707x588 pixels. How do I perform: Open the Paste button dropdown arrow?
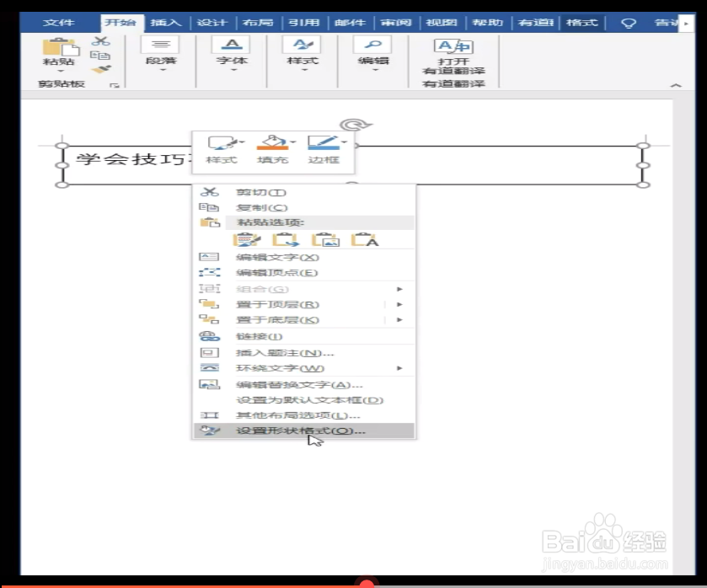click(x=60, y=71)
